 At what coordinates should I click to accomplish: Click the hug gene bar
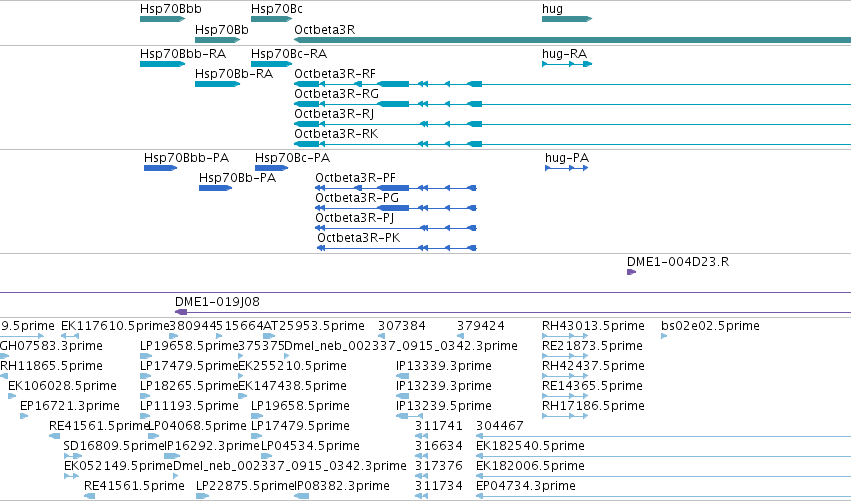click(x=567, y=19)
